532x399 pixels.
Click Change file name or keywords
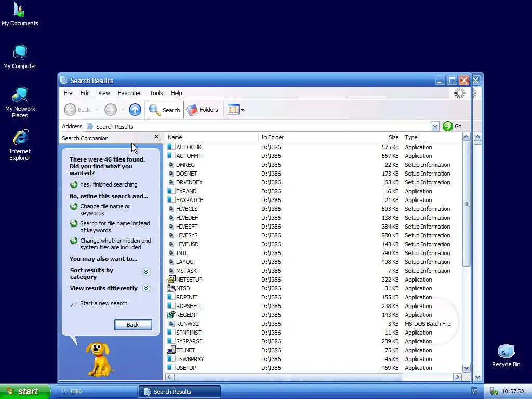(105, 210)
